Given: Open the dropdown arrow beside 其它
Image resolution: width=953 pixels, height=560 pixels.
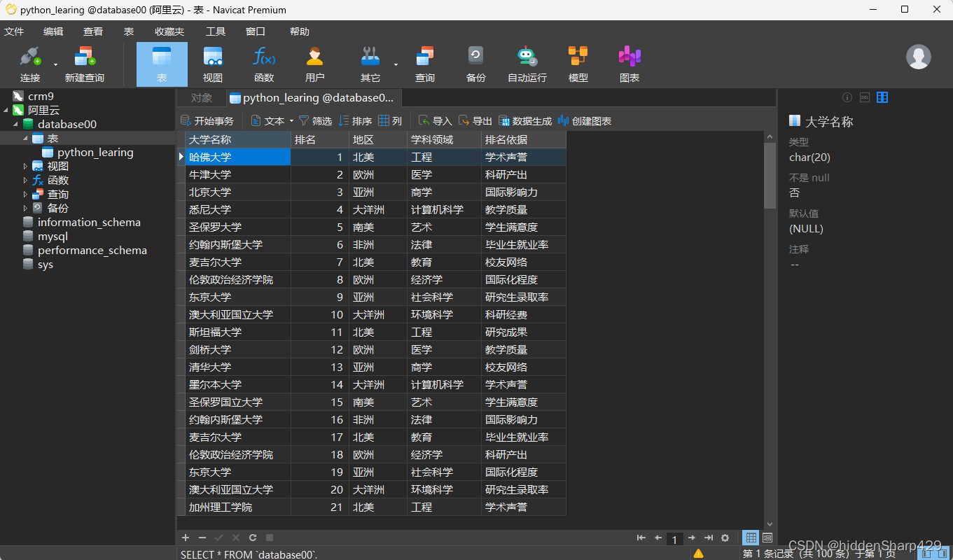Looking at the screenshot, I should pyautogui.click(x=396, y=64).
